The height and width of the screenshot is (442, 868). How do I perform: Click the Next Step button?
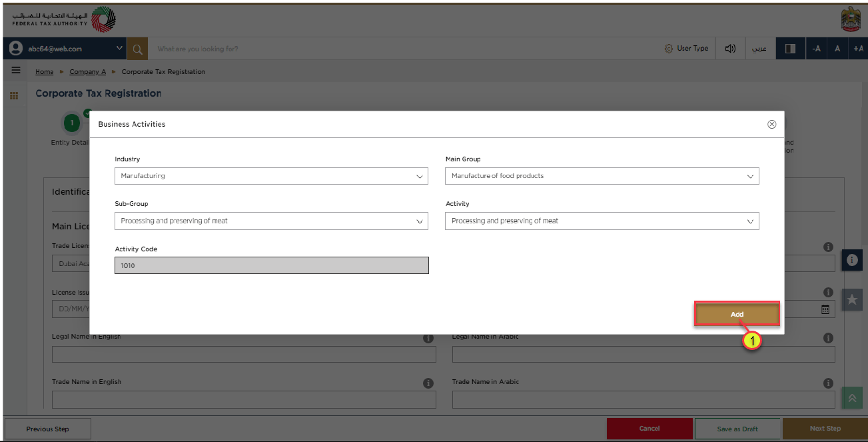click(x=825, y=429)
